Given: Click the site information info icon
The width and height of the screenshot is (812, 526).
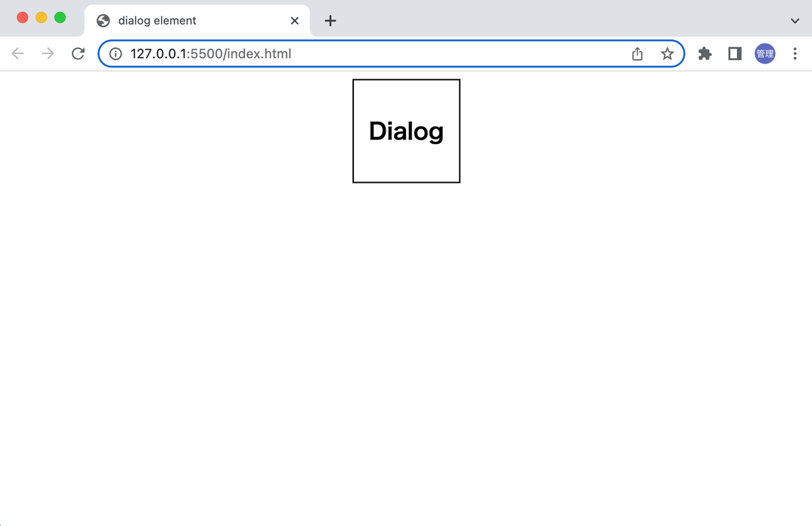Looking at the screenshot, I should (x=115, y=53).
